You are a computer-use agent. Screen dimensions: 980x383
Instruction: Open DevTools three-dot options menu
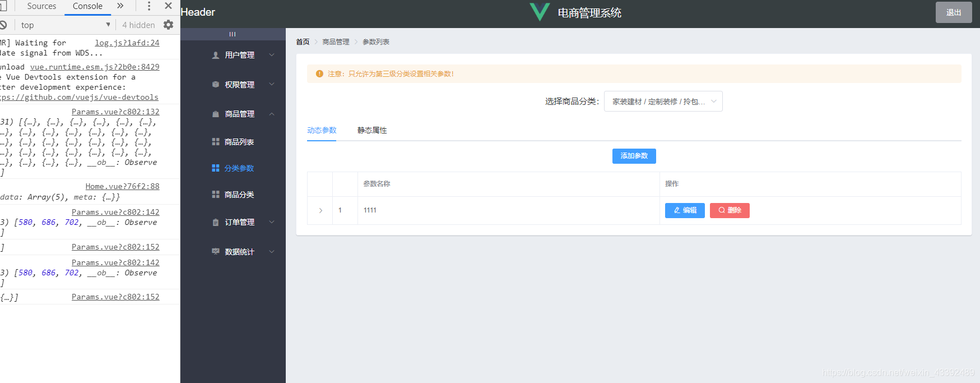click(x=148, y=6)
